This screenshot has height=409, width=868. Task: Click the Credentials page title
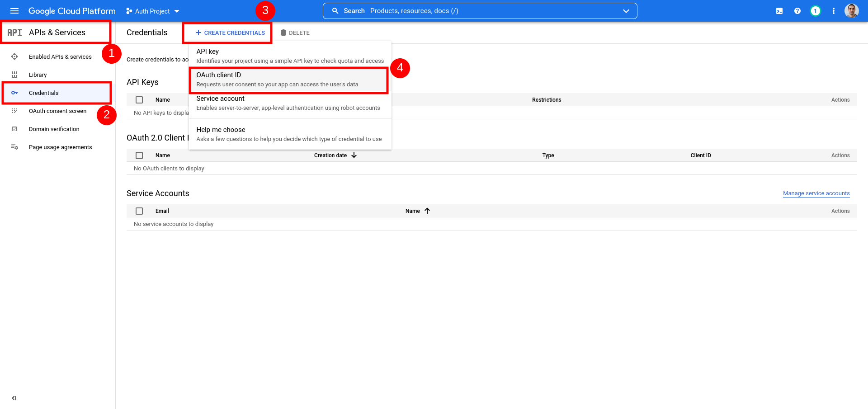[x=147, y=33]
